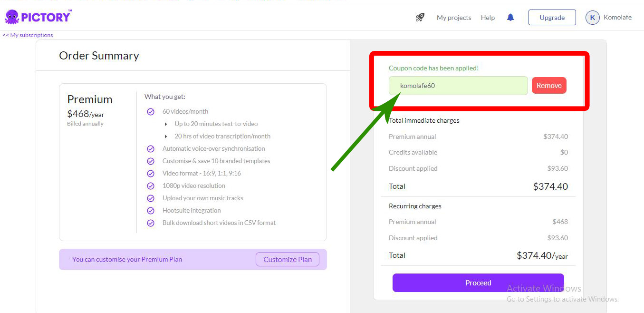Click checkmark beside Upload your own music

(151, 198)
